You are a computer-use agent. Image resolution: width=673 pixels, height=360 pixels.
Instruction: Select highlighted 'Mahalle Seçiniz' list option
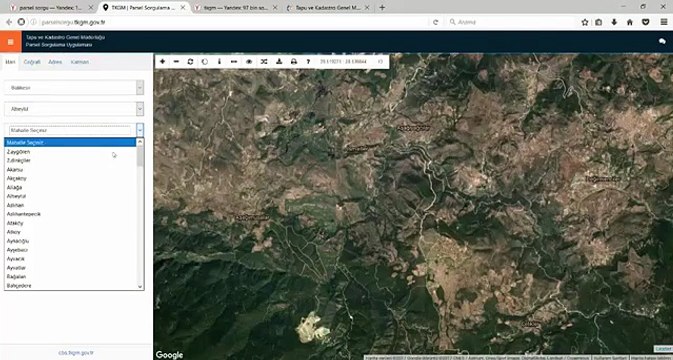[70, 142]
